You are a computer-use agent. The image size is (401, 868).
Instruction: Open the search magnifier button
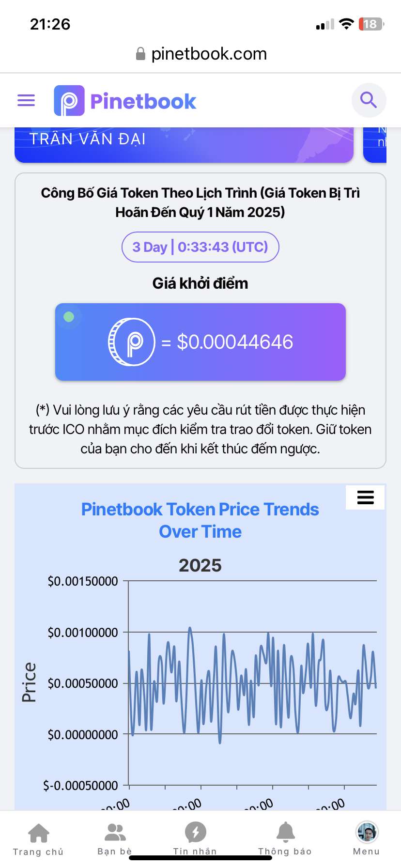pos(369,100)
